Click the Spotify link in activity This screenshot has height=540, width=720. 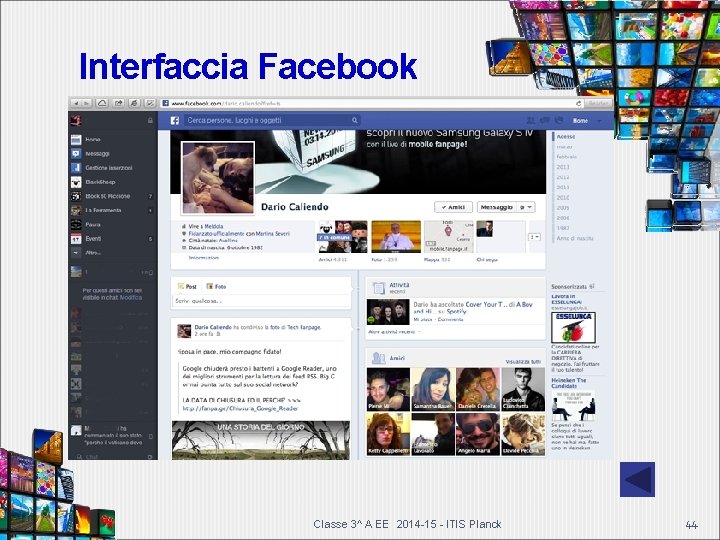tap(456, 311)
